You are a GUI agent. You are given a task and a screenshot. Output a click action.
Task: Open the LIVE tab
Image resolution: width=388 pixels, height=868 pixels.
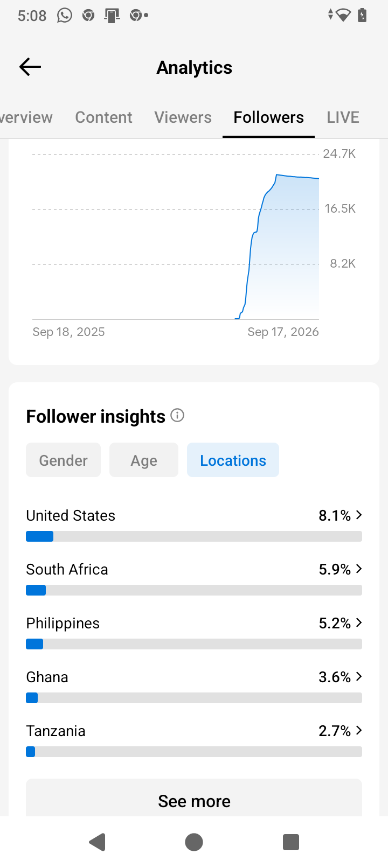point(343,117)
